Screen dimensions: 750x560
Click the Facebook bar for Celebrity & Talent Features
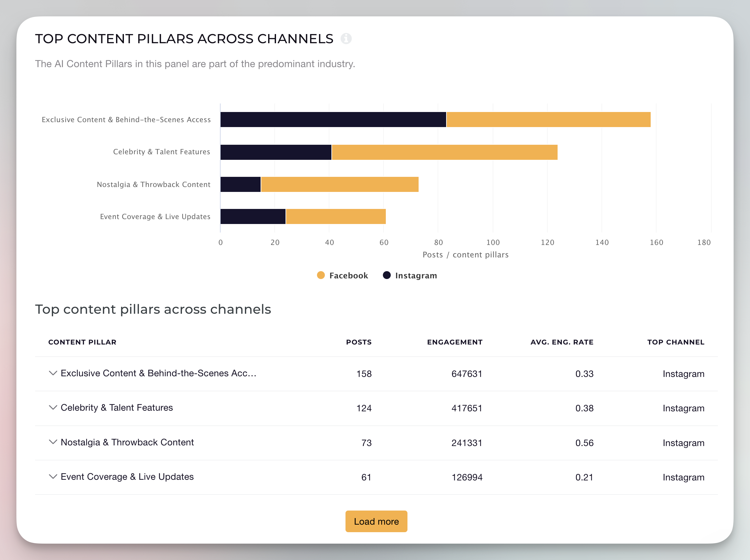tap(444, 152)
